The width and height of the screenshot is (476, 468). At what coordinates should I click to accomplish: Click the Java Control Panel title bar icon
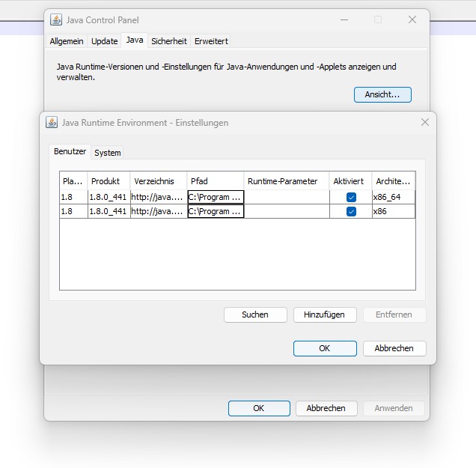click(56, 20)
